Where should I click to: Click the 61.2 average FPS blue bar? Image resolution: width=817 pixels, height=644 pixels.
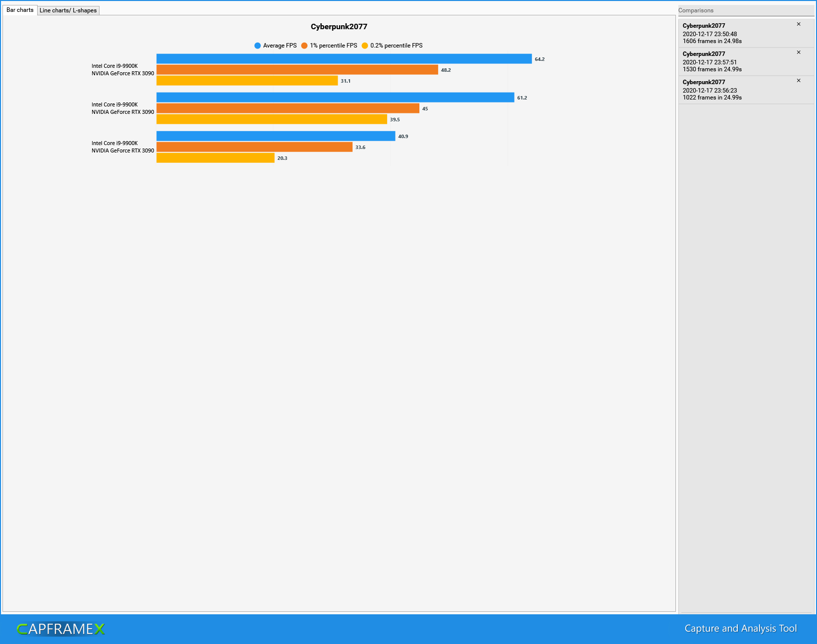pos(335,98)
